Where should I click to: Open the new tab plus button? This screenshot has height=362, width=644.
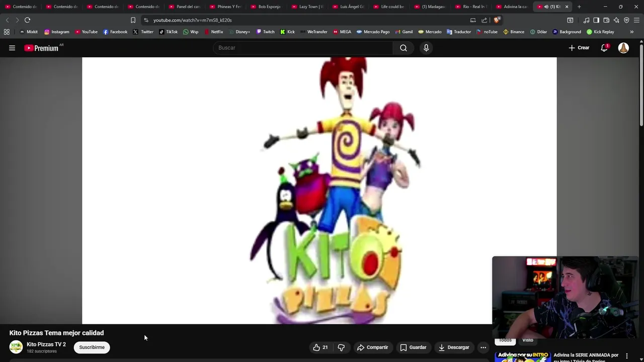[579, 7]
